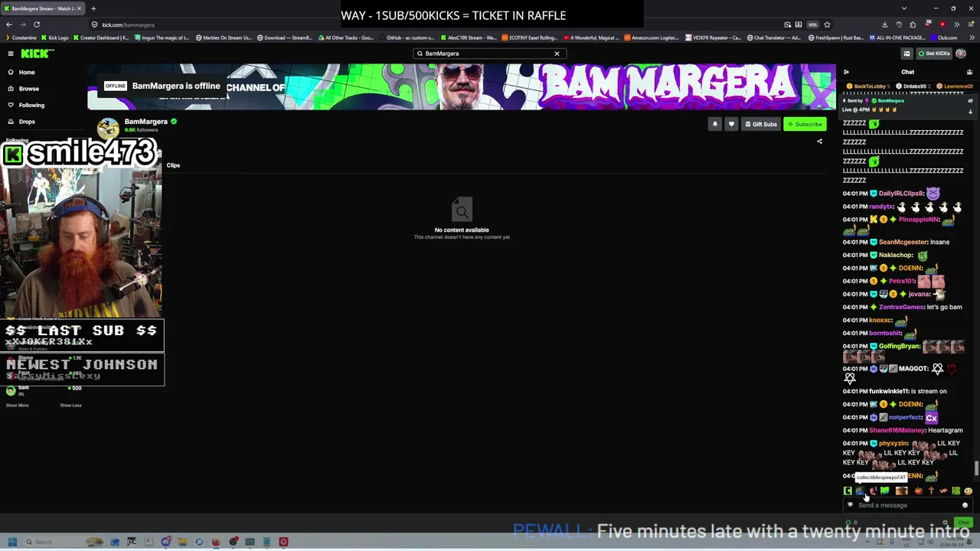The image size is (980, 551).
Task: Select the cross emote in quick bar
Action: 931,491
